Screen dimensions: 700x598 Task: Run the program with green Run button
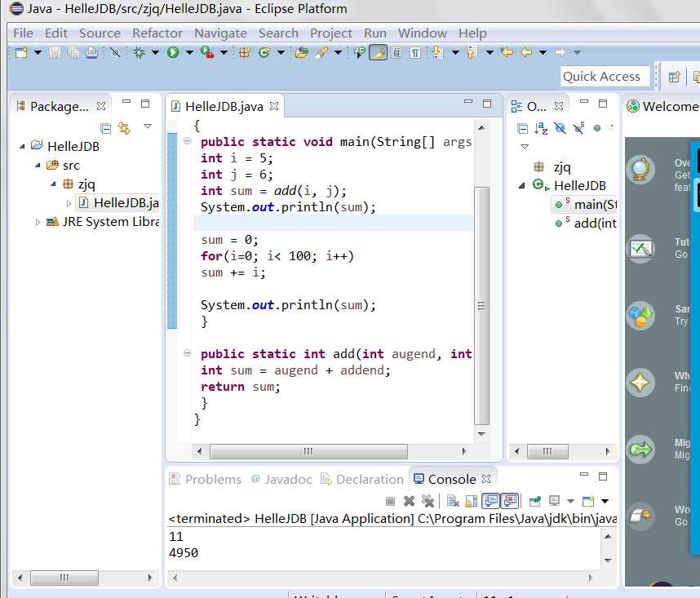(173, 53)
